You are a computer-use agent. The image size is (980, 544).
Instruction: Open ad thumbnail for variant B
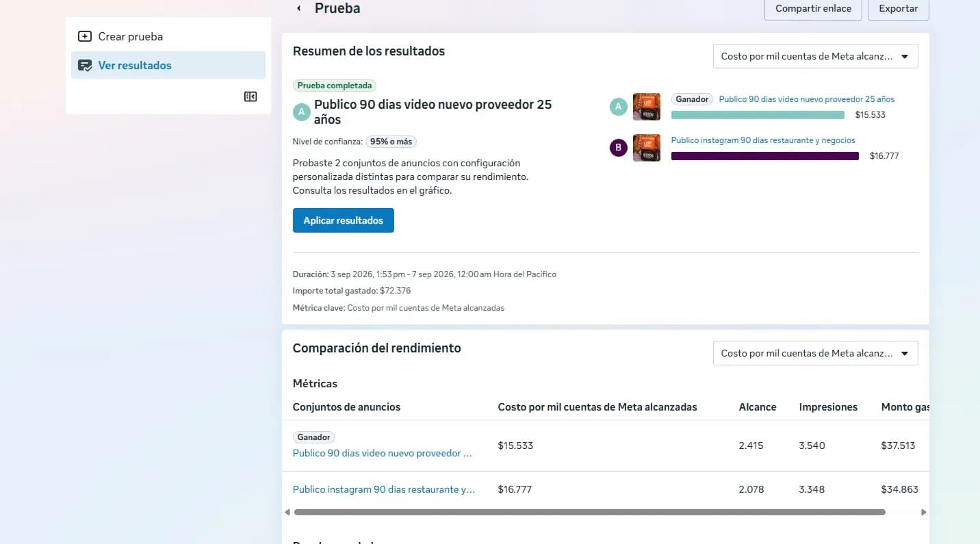tap(647, 148)
